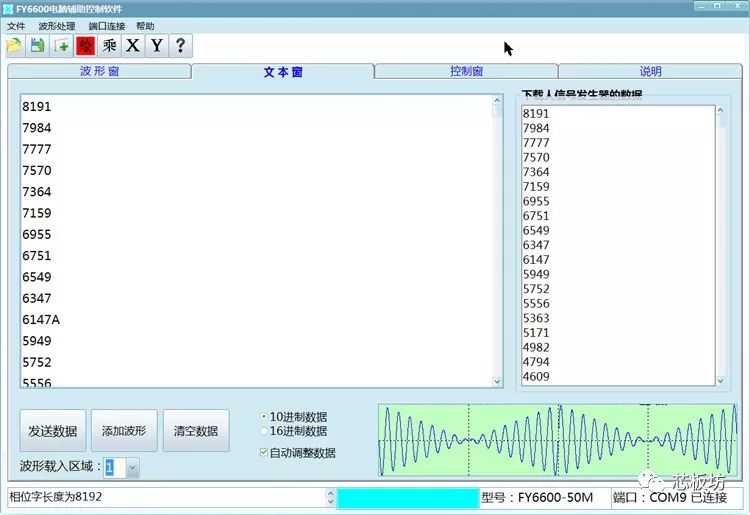750x515 pixels.
Task: Click value 5363 in right data list
Action: 536,318
